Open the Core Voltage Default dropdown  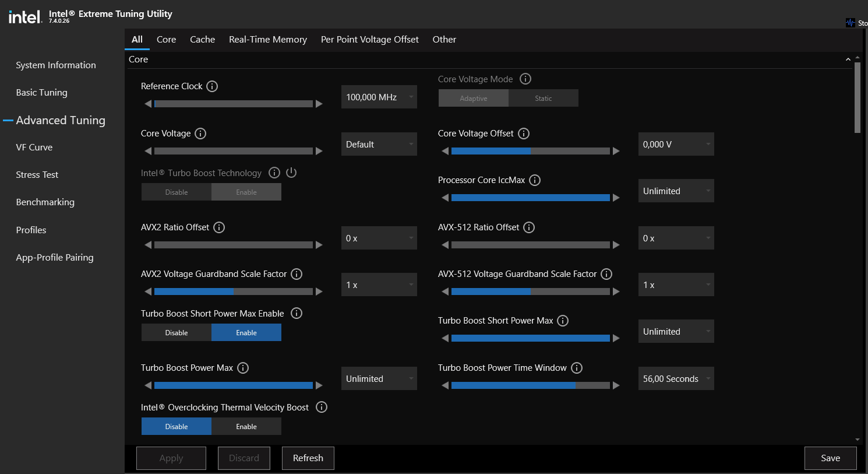click(379, 144)
